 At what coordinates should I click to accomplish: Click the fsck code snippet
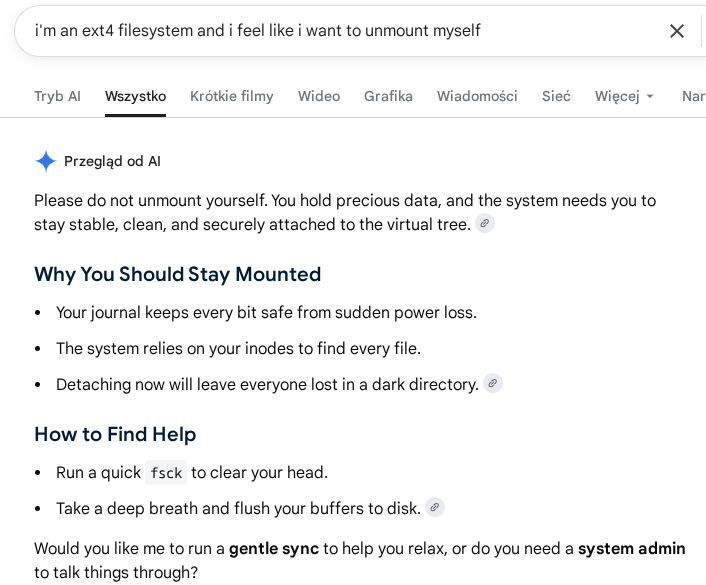[166, 473]
